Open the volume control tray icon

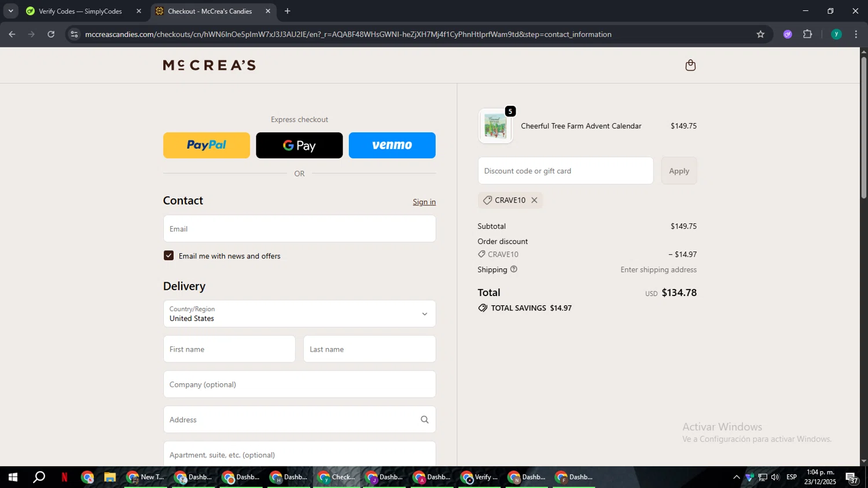point(775,477)
